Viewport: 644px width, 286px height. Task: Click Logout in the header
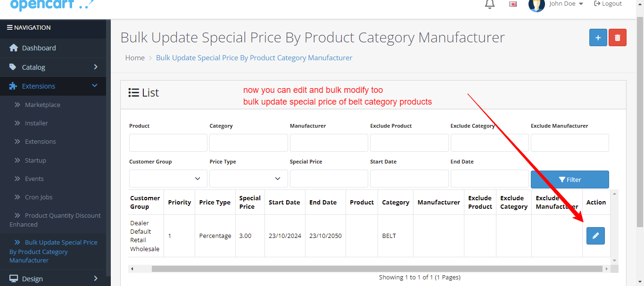click(x=608, y=4)
